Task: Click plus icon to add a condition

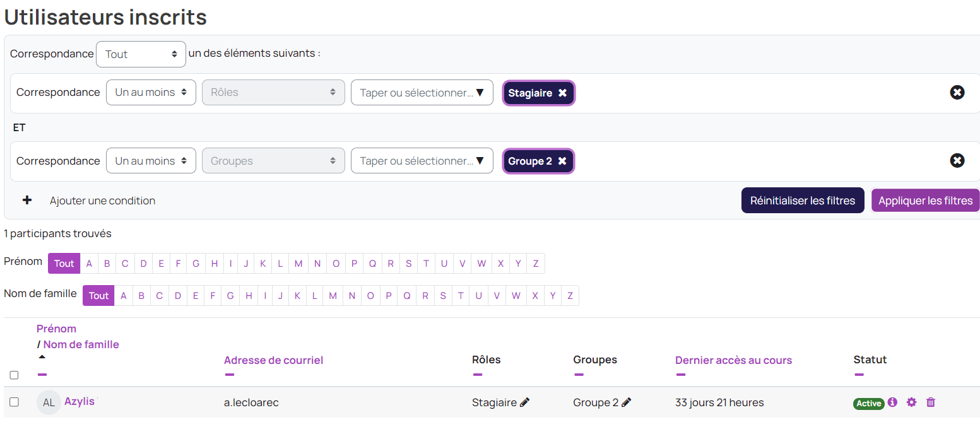Action: pos(27,201)
